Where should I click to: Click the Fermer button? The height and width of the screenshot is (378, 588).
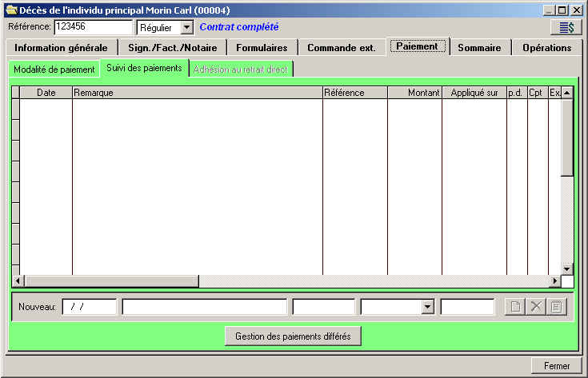(556, 365)
